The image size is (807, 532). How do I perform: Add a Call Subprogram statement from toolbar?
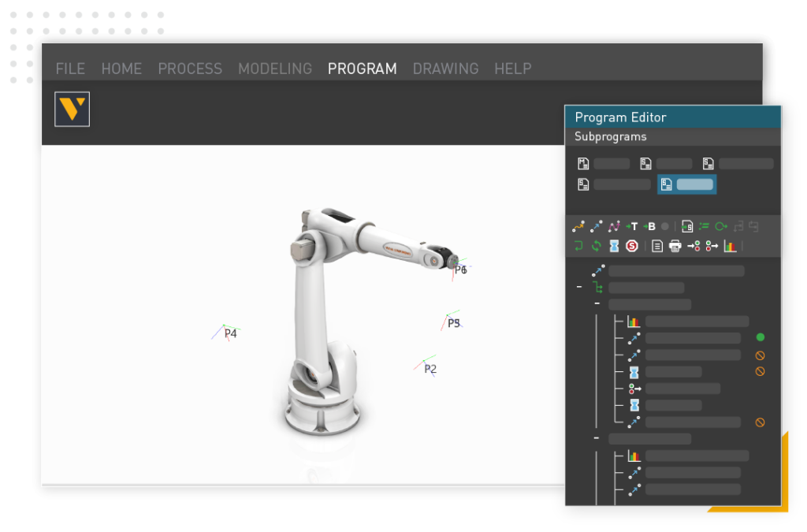[687, 227]
